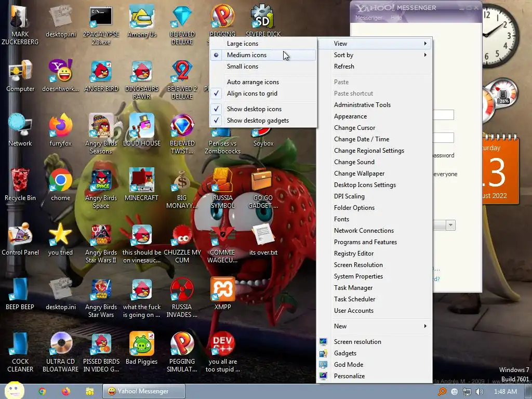The width and height of the screenshot is (532, 399).
Task: Select the Angry Birds Star Wars II icon
Action: [x=101, y=243]
